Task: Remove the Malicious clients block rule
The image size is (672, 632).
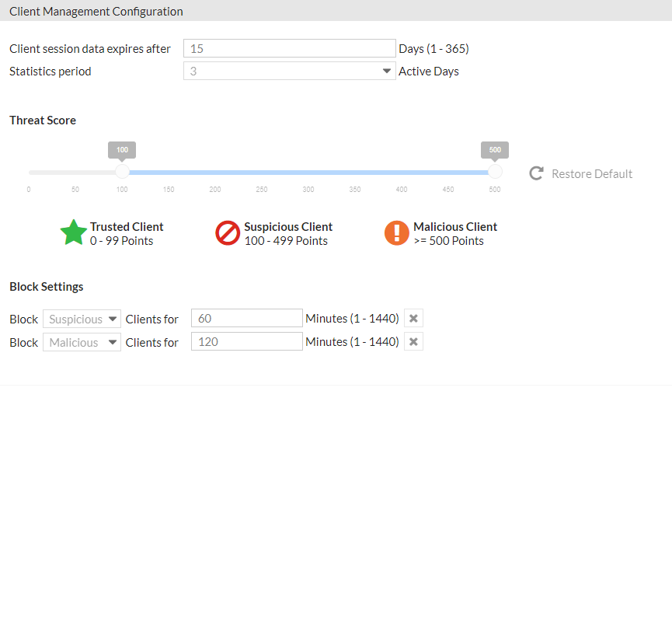Action: coord(413,342)
